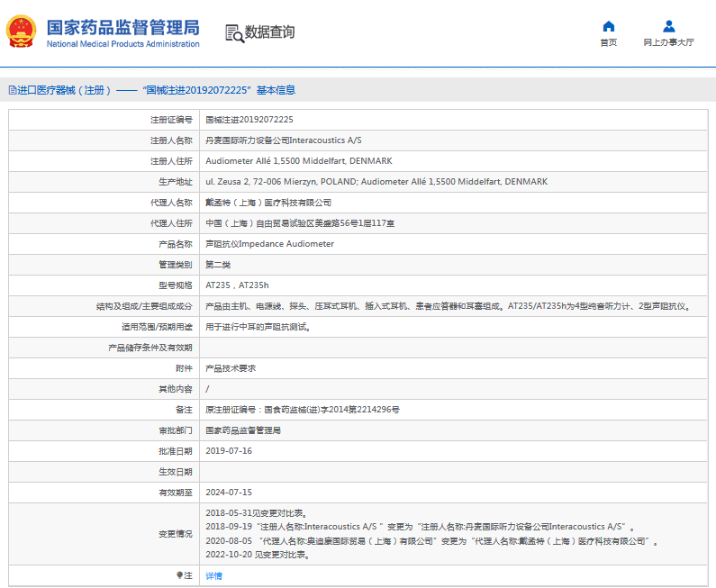The height and width of the screenshot is (588, 716).
Task: Click the 管理类别 row label
Action: [176, 265]
